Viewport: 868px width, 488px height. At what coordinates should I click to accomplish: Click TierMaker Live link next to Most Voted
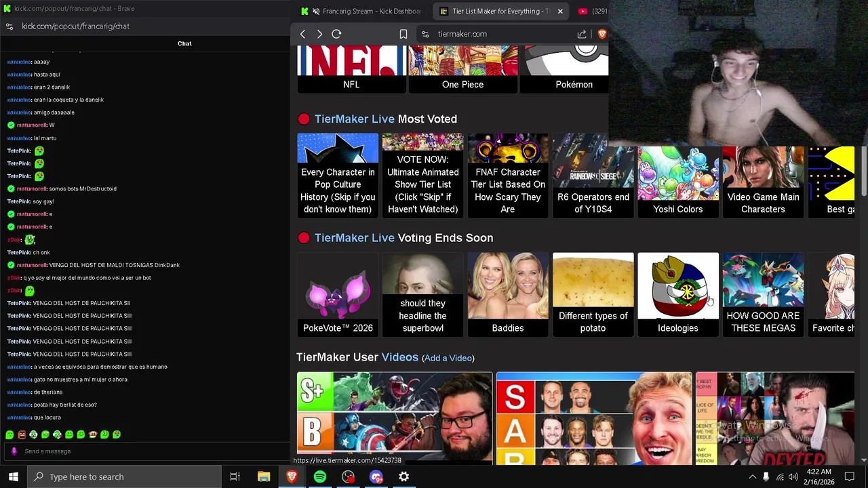[354, 119]
